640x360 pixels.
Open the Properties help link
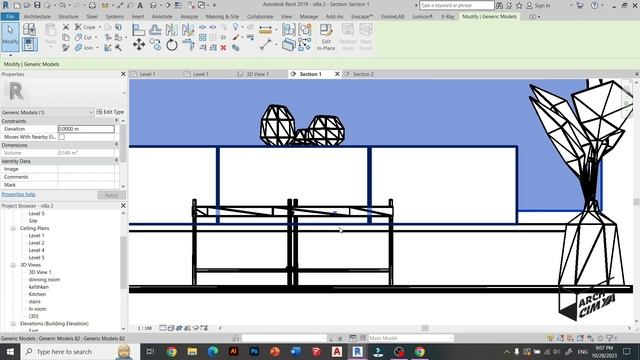point(18,195)
